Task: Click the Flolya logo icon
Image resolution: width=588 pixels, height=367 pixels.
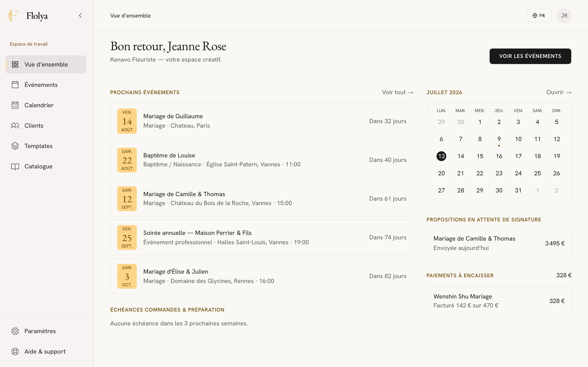Action: [x=12, y=16]
